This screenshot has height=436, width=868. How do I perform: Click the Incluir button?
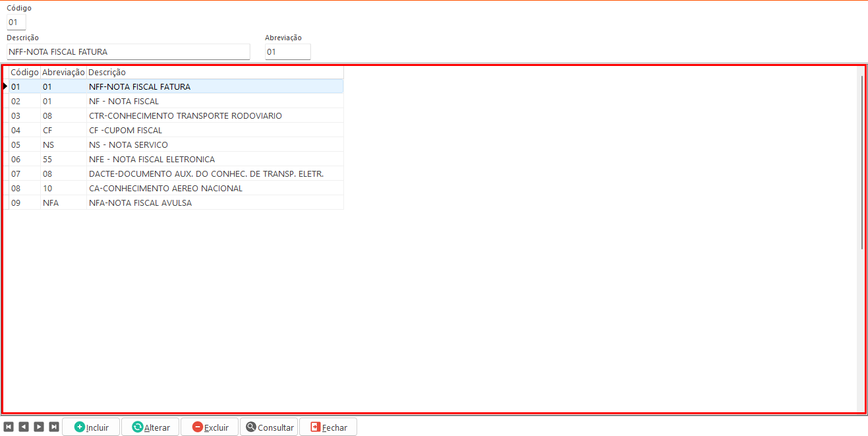click(91, 427)
